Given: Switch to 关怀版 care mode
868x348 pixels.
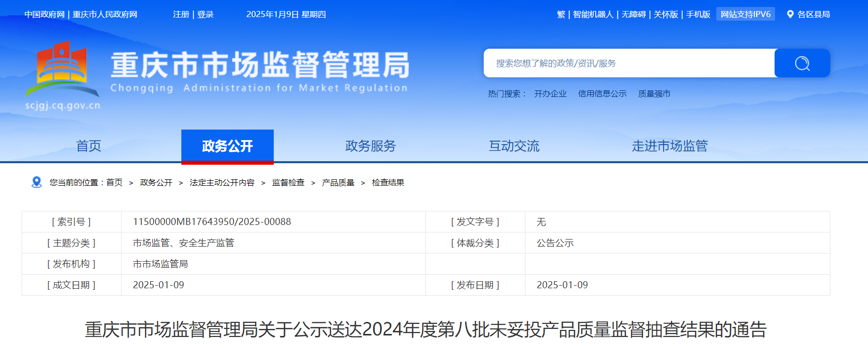Looking at the screenshot, I should pyautogui.click(x=666, y=15).
